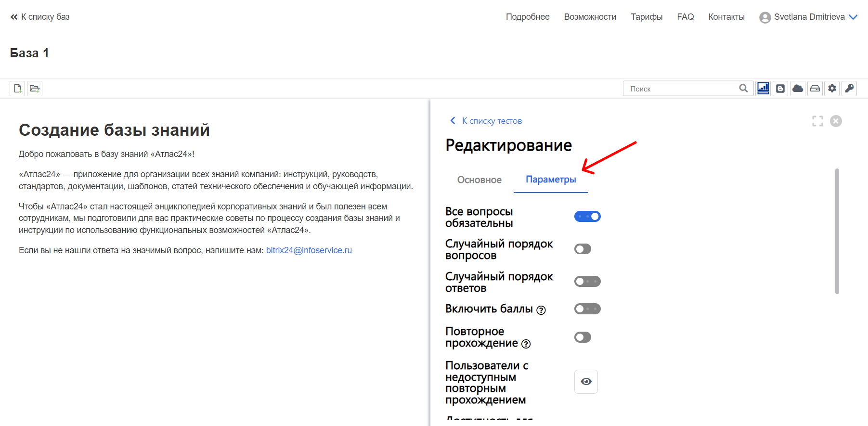Enable Случайный порядок вопросов toggle
This screenshot has width=868, height=426.
(583, 249)
